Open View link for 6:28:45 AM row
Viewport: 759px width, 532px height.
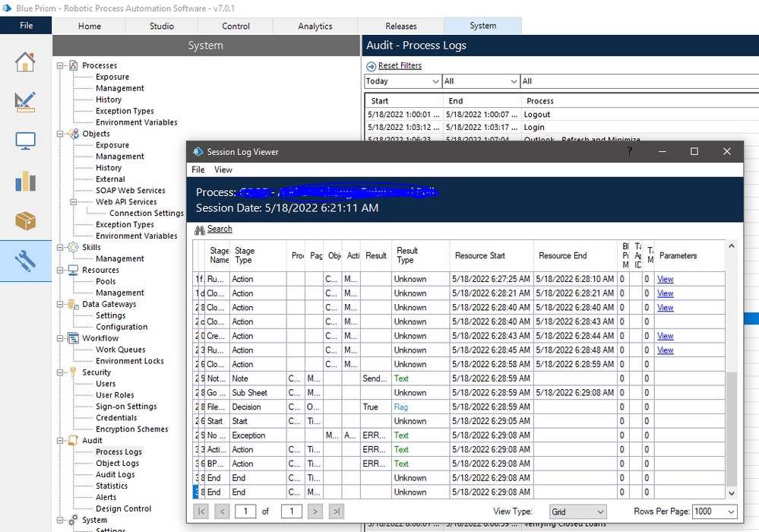click(x=665, y=350)
